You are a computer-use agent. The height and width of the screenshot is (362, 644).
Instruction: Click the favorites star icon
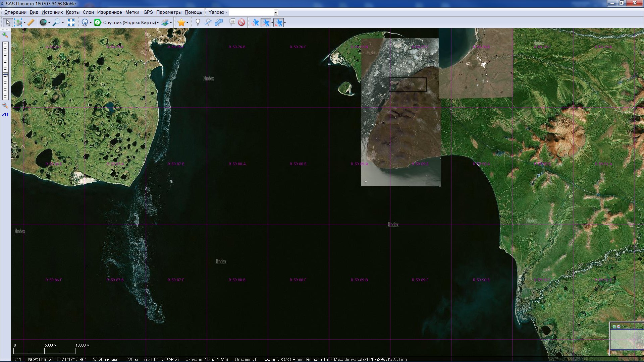(x=181, y=22)
